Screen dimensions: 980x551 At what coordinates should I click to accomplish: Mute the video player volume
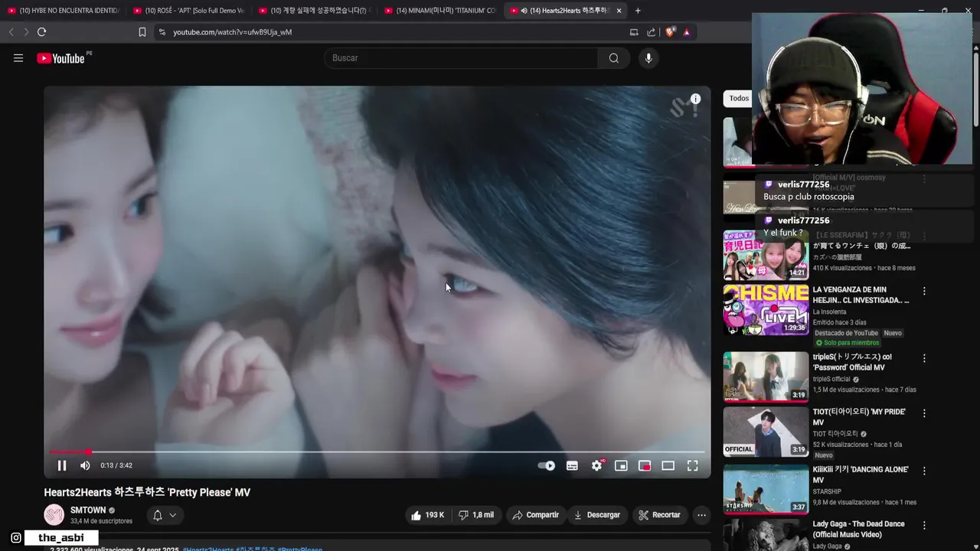[85, 465]
